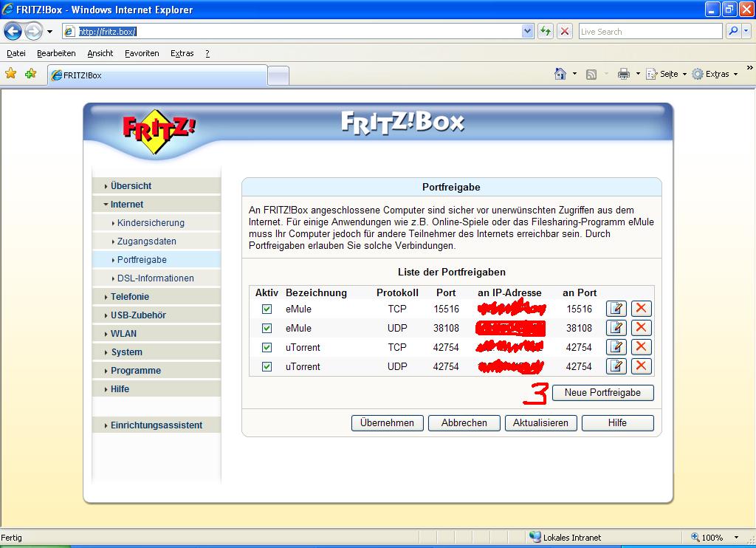Click the zoom magnifier in status bar

tap(695, 538)
